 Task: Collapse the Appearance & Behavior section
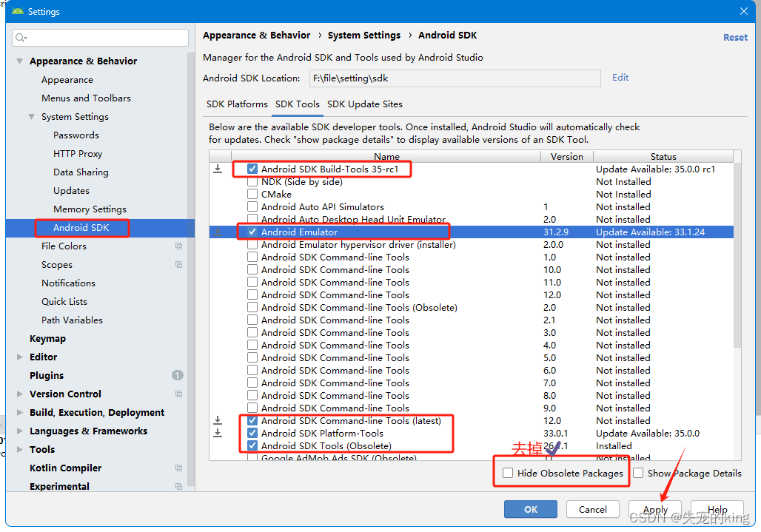coord(19,61)
